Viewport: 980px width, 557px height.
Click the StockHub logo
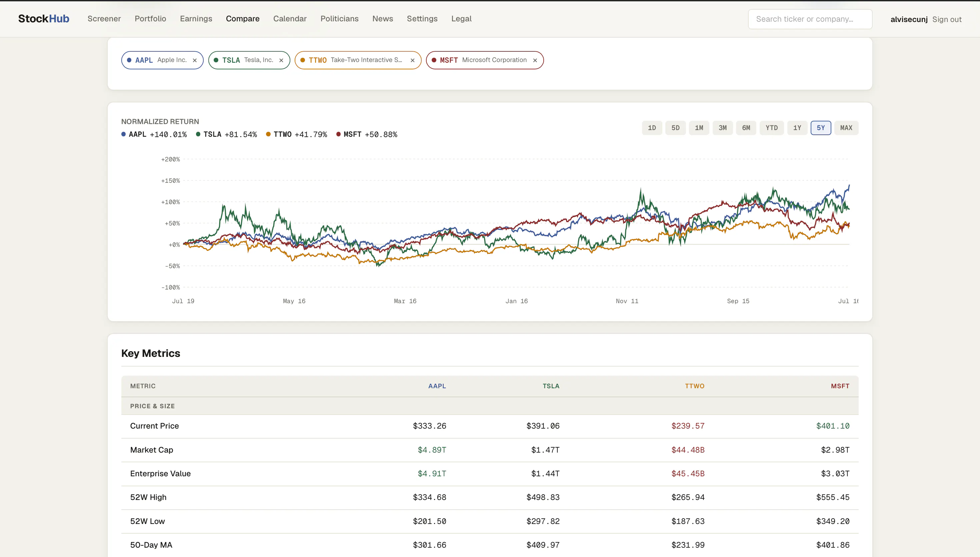tap(44, 19)
